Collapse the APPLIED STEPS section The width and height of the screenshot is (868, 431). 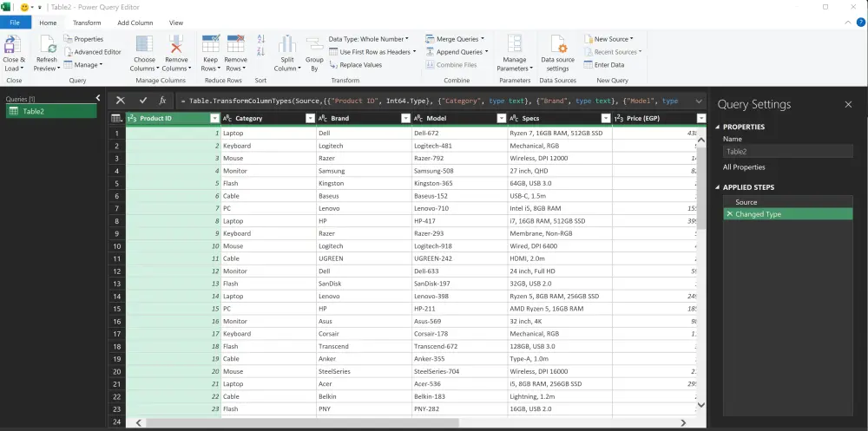718,187
